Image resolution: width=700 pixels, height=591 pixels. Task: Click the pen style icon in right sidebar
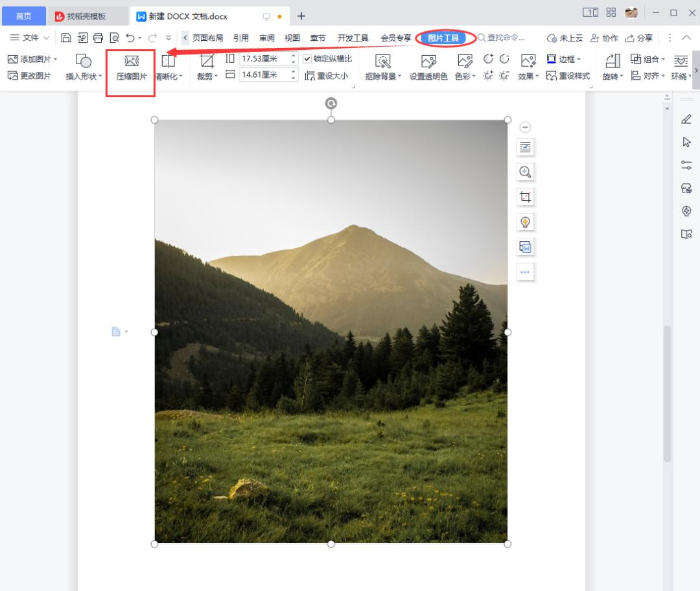(x=686, y=119)
